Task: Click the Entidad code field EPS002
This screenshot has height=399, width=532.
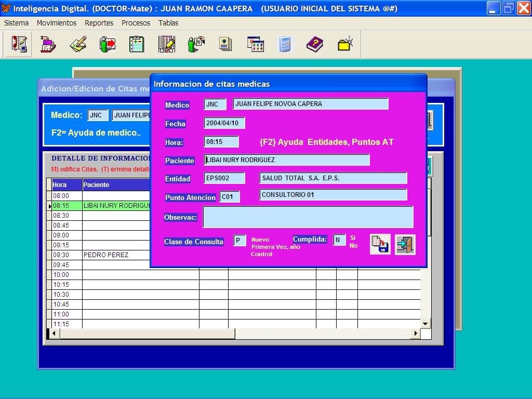Action: point(224,178)
